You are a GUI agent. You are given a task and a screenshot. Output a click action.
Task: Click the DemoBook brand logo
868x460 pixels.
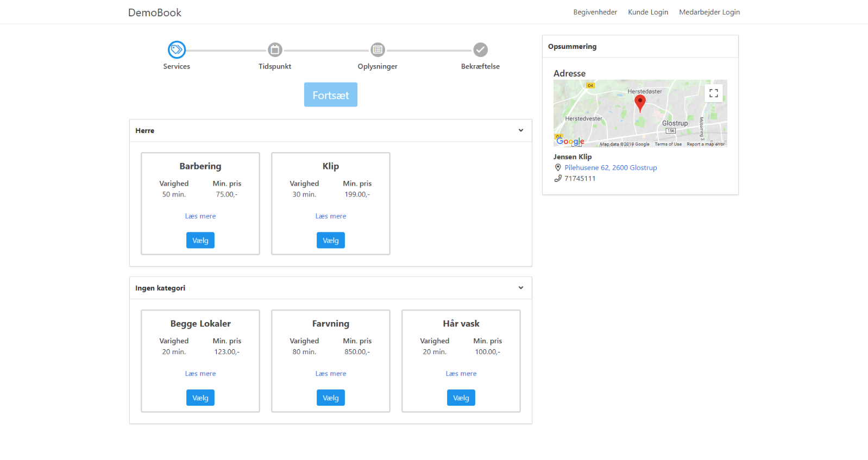[x=155, y=12]
